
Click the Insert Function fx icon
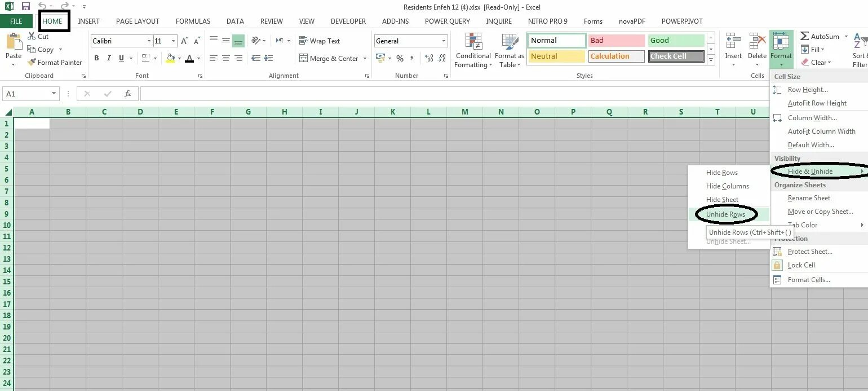(128, 94)
